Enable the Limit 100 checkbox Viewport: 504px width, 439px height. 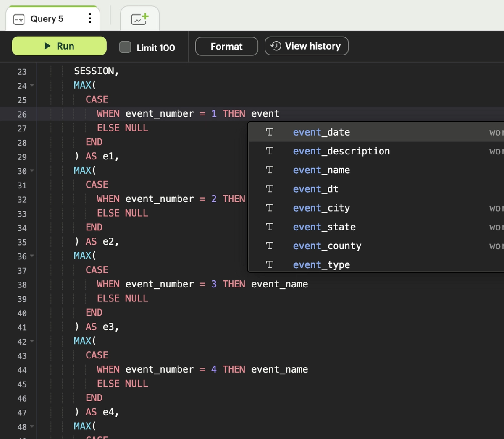tap(125, 47)
